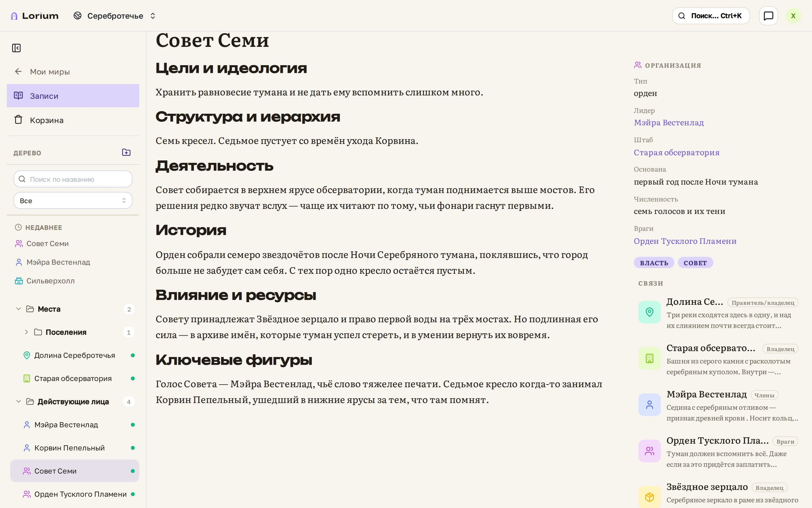Click the СОВЕТ tag

coord(695,263)
